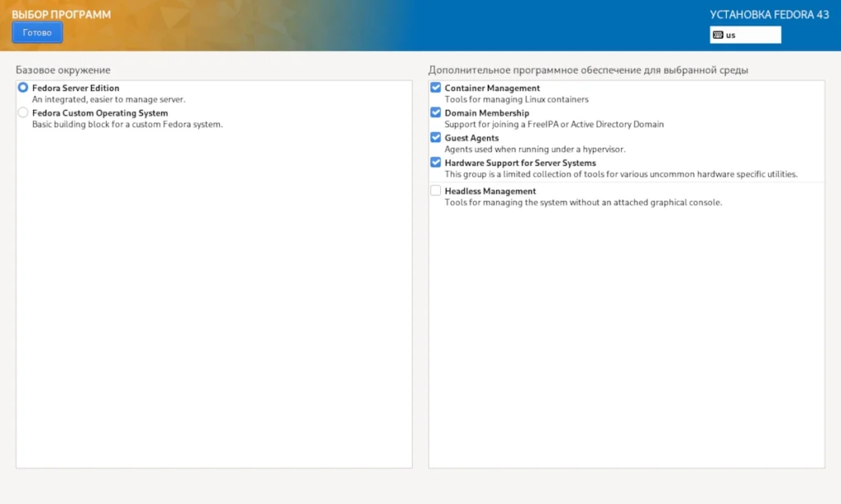Click 'Basic building block for a custom Fedora system' text
Viewport: 841px width, 504px height.
click(127, 125)
